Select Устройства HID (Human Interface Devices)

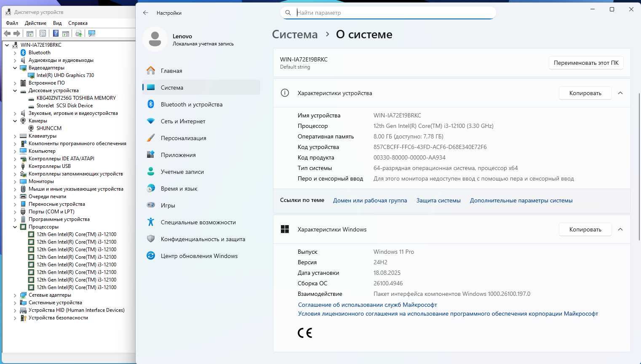[x=77, y=310]
